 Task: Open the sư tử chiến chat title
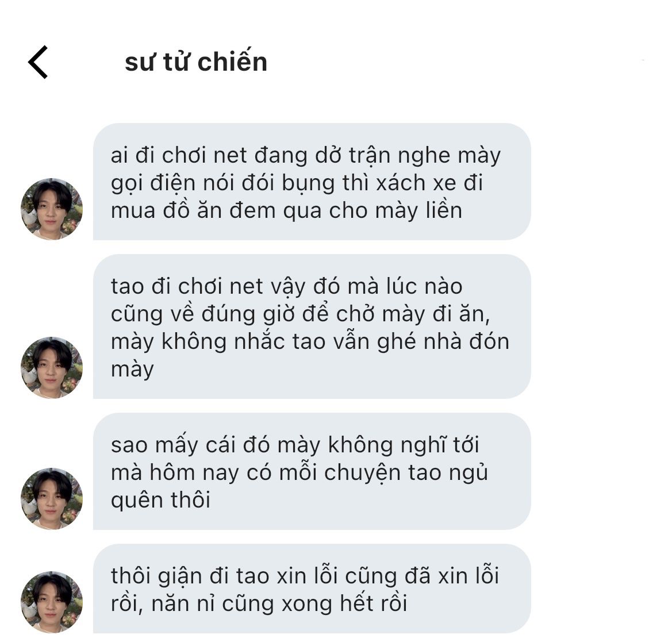click(x=196, y=62)
